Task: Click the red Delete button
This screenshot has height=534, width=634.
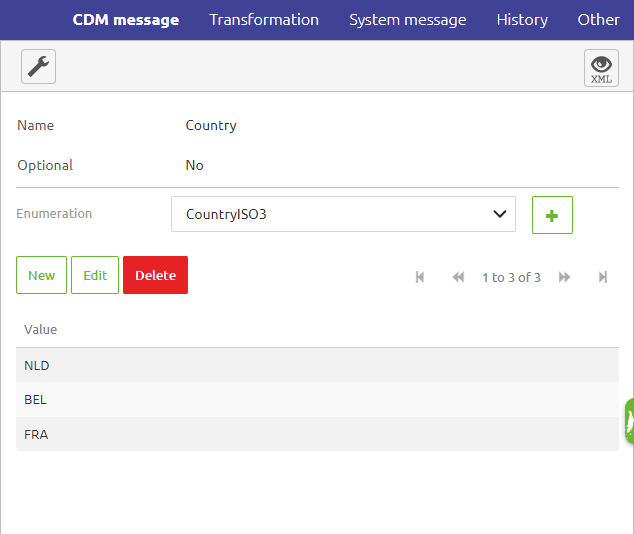Action: (155, 275)
